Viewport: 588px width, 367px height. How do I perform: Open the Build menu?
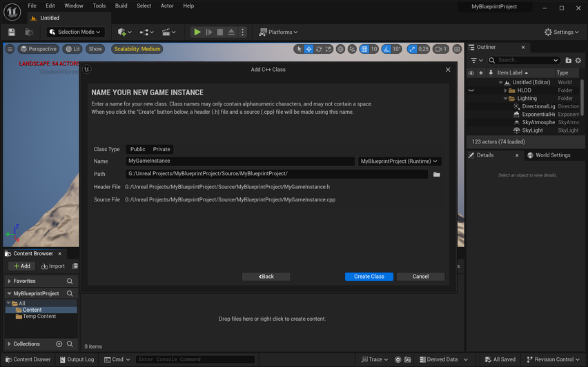click(121, 6)
